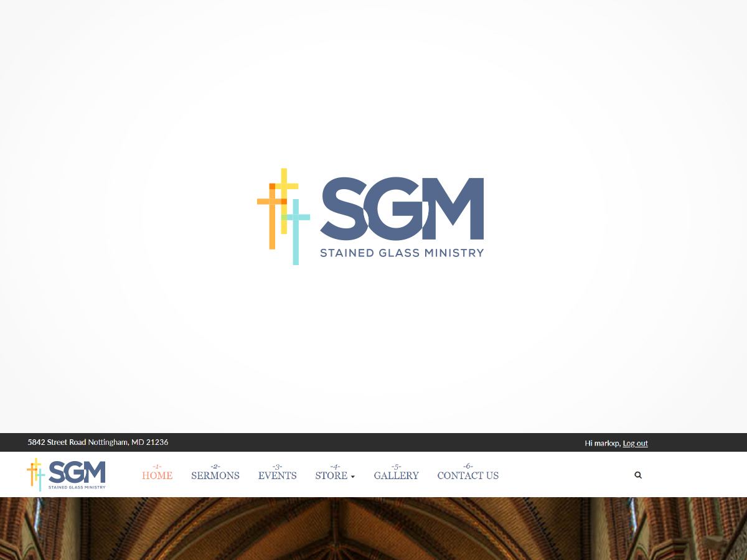
Task: Click the SGM logo in navigation bar
Action: point(66,475)
